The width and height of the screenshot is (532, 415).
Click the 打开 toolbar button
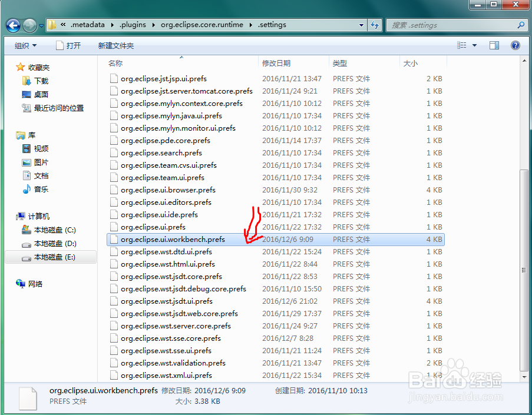[68, 45]
